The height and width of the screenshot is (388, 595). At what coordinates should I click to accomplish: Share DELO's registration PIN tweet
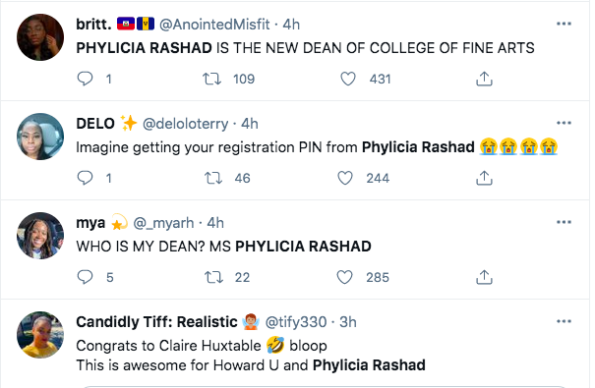[x=484, y=178]
